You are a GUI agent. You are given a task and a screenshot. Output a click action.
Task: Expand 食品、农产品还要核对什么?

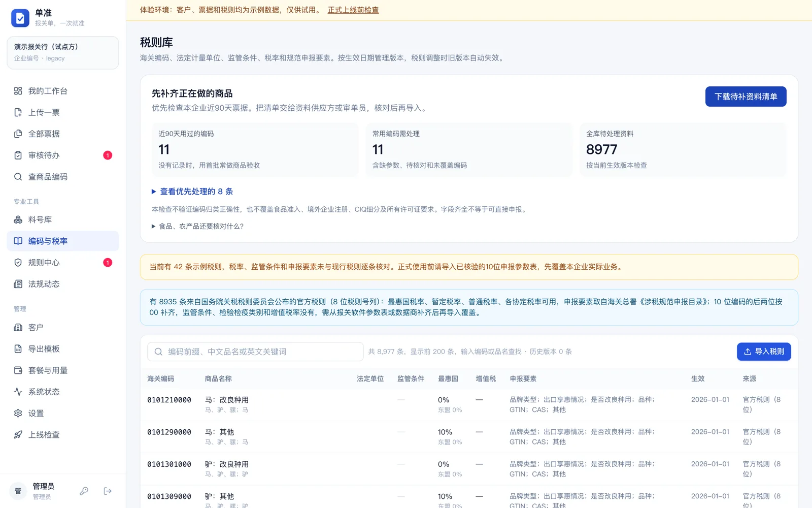pos(198,226)
